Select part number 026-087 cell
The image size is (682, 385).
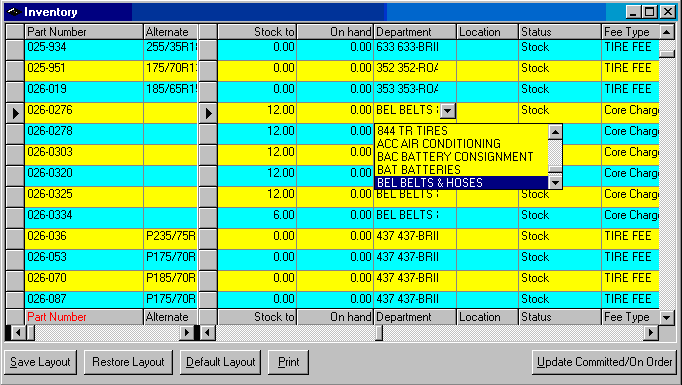click(84, 300)
